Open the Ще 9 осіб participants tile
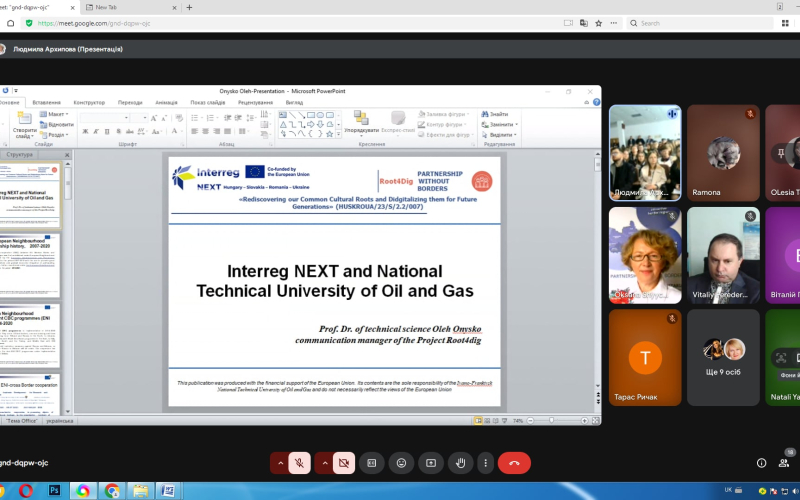 click(723, 358)
